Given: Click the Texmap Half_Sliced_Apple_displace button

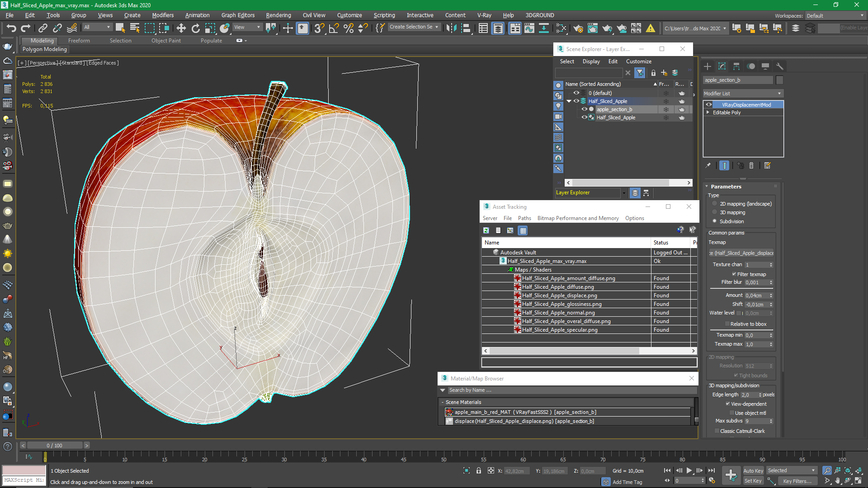Looking at the screenshot, I should (x=741, y=253).
